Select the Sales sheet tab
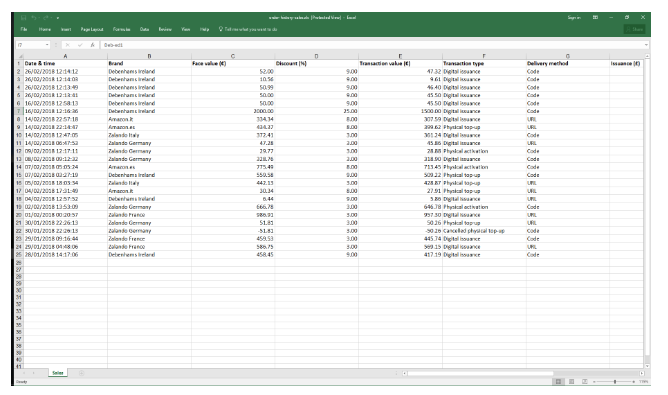This screenshot has width=668, height=395. [58, 373]
